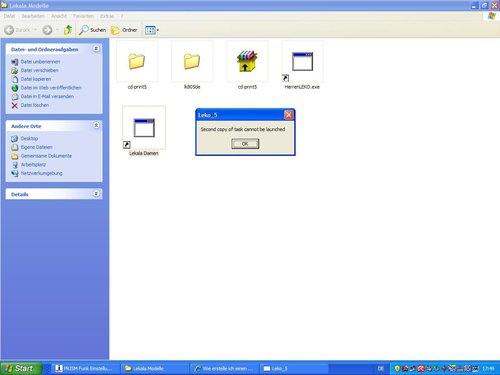
Task: Collapse Datei- und Ordneraufgaben panel
Action: (96, 49)
